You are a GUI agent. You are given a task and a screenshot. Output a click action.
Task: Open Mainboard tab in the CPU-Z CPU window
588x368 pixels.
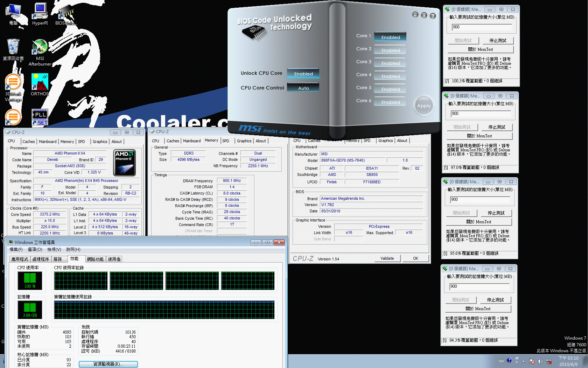(x=48, y=142)
